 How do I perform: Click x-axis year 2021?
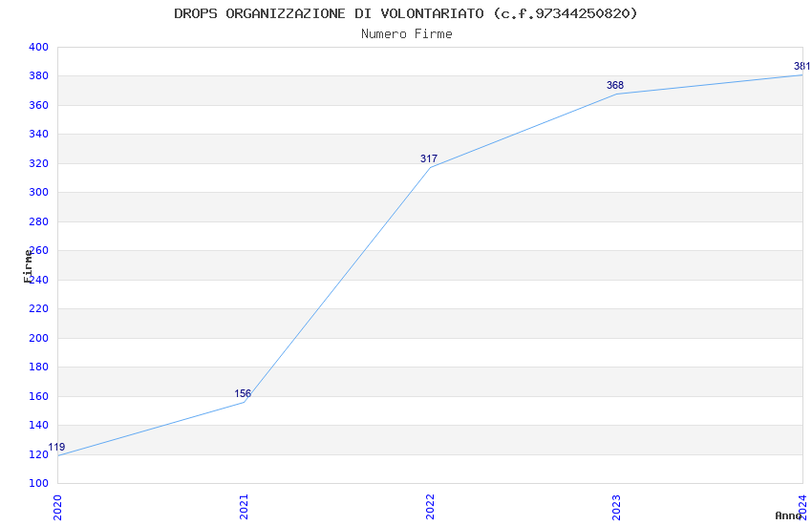(x=244, y=507)
